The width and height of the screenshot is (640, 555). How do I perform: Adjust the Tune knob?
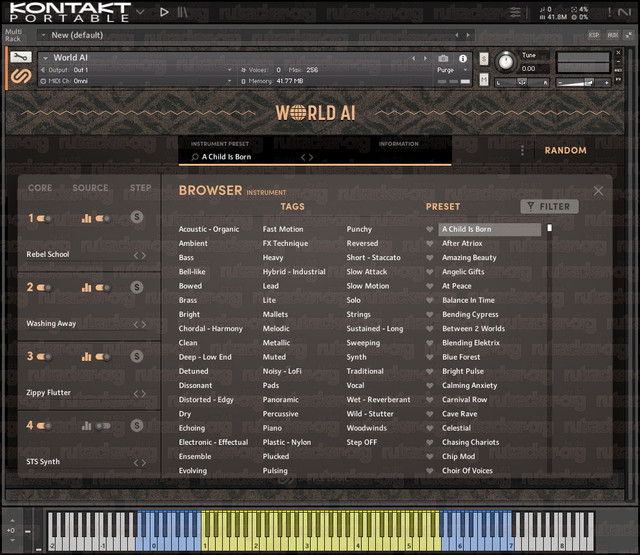click(x=506, y=62)
